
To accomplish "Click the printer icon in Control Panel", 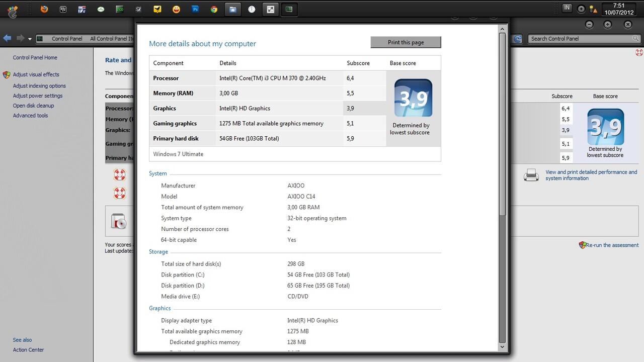I will [x=531, y=175].
